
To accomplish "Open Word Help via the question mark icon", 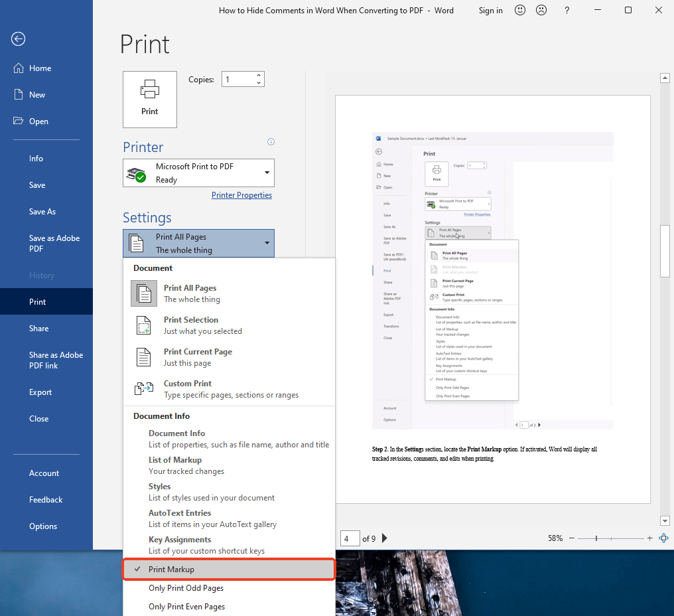I will pyautogui.click(x=567, y=10).
